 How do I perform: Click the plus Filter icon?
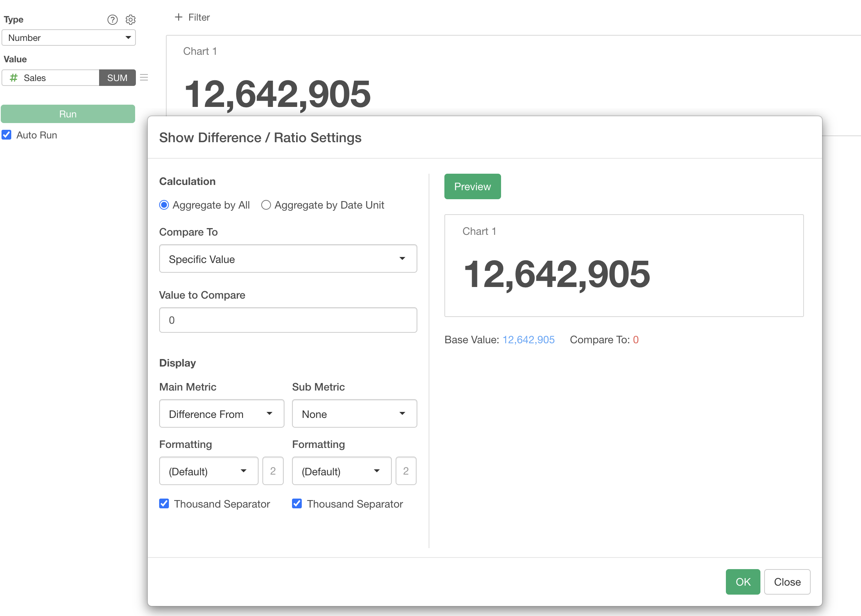click(178, 17)
